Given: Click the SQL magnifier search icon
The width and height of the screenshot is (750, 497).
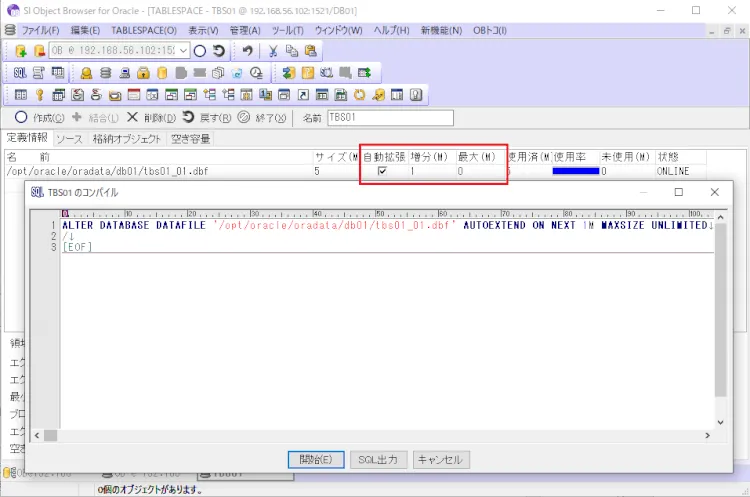Looking at the screenshot, I should coord(326,73).
